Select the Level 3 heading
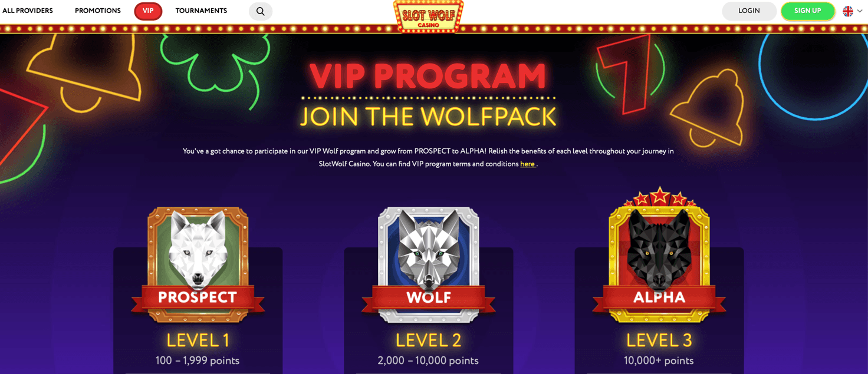Viewport: 868px width, 374px height. click(659, 340)
